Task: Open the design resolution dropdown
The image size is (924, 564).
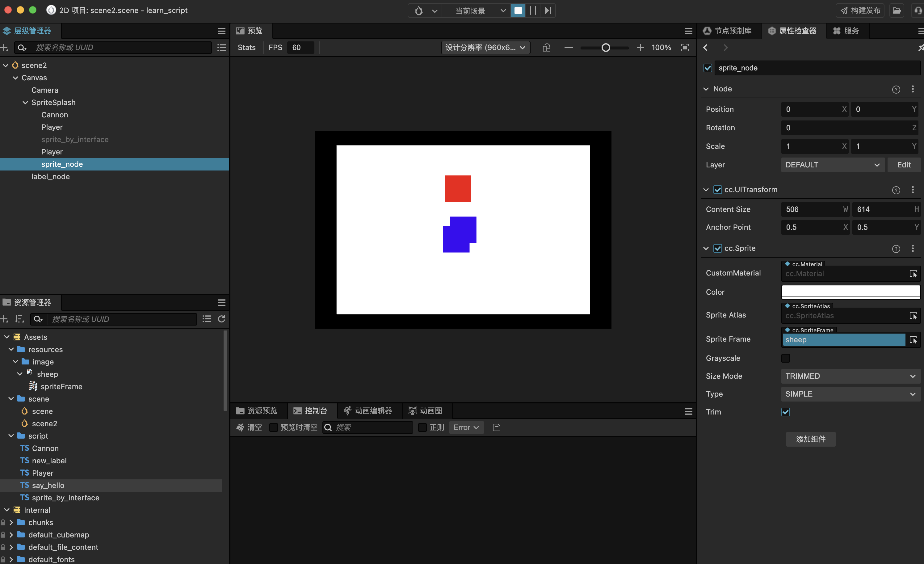Action: point(485,48)
